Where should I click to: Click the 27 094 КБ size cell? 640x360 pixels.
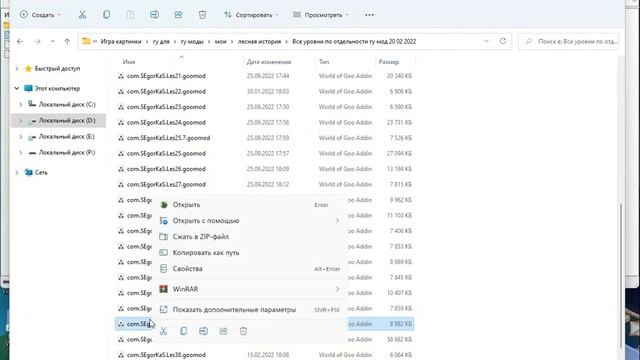(x=399, y=153)
